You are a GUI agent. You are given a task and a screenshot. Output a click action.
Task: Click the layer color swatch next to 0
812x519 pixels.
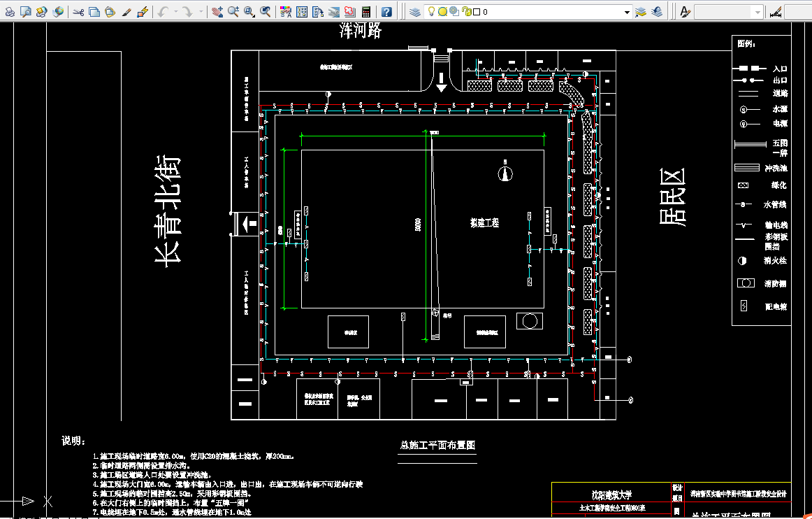(x=476, y=10)
